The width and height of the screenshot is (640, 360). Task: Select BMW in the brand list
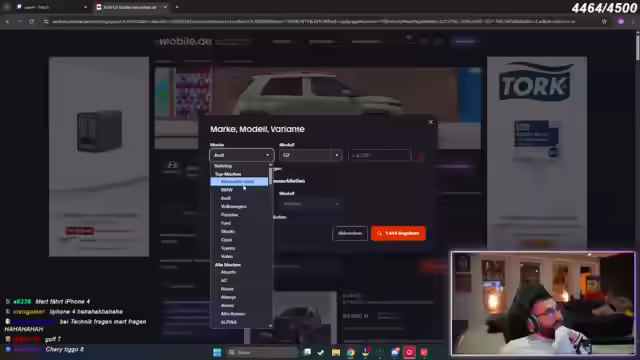click(227, 190)
